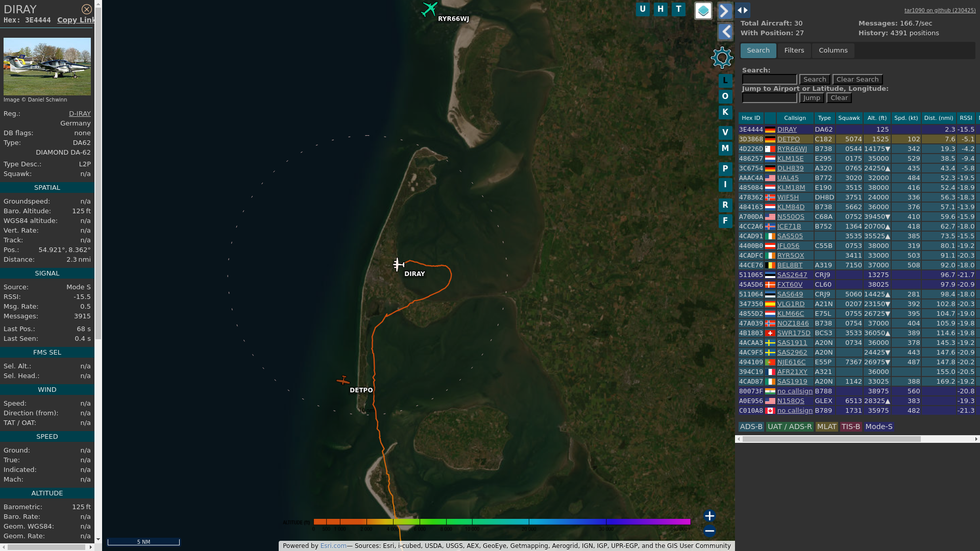
Task: Click the T map toggle button
Action: 678,9
